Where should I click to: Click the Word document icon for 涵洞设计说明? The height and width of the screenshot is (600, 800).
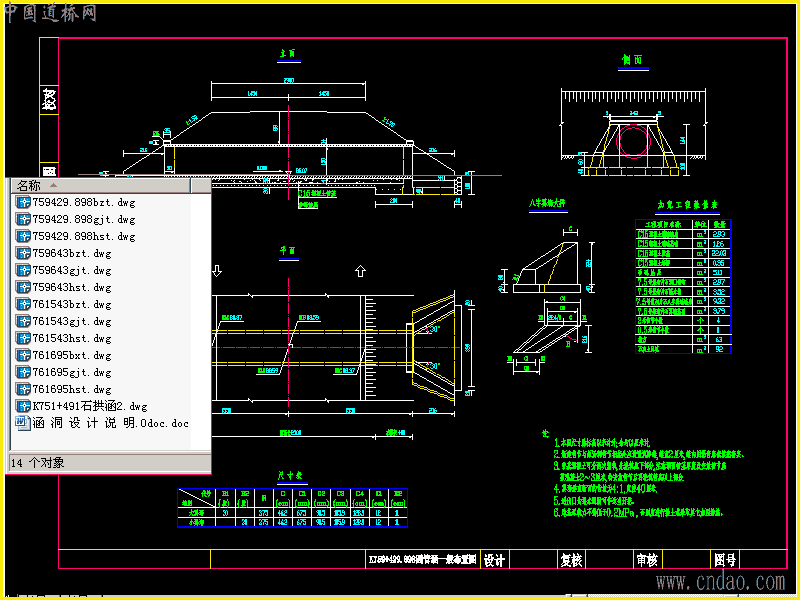(24, 423)
